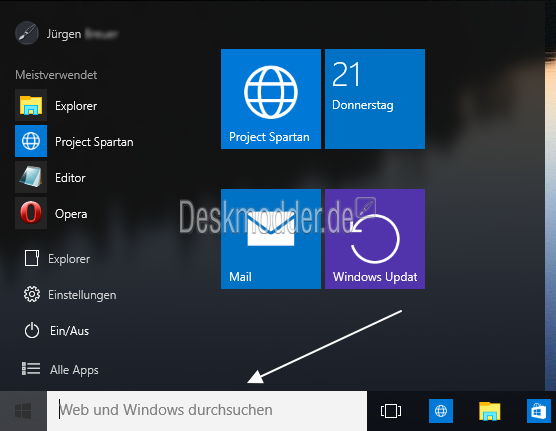Focus the Web und Windows durchsuchen search box
The height and width of the screenshot is (431, 556).
(x=207, y=411)
